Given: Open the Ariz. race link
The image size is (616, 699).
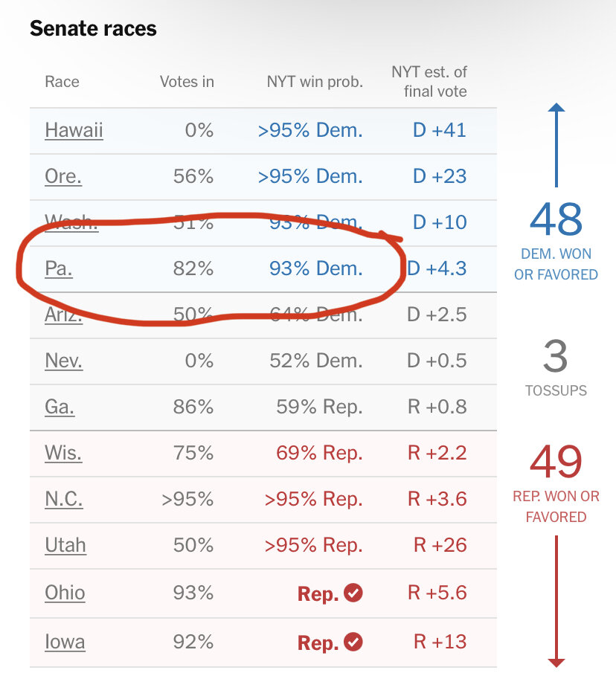Looking at the screenshot, I should (x=64, y=315).
